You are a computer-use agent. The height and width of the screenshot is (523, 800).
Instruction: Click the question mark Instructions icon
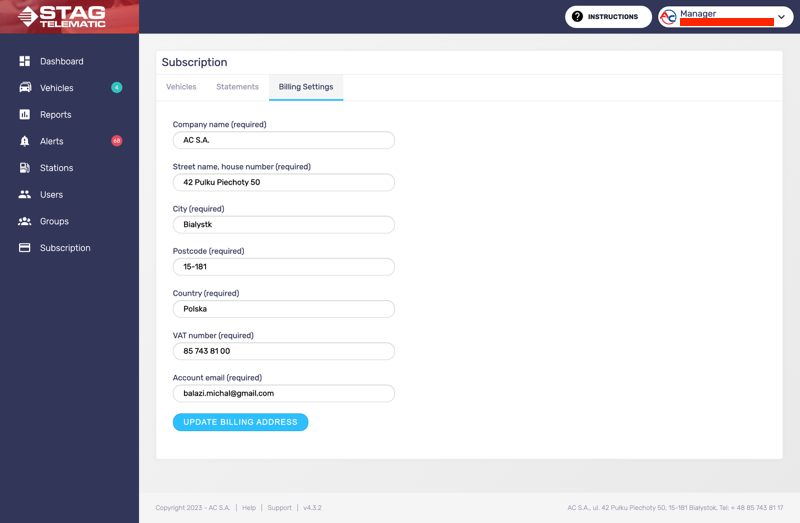click(577, 16)
